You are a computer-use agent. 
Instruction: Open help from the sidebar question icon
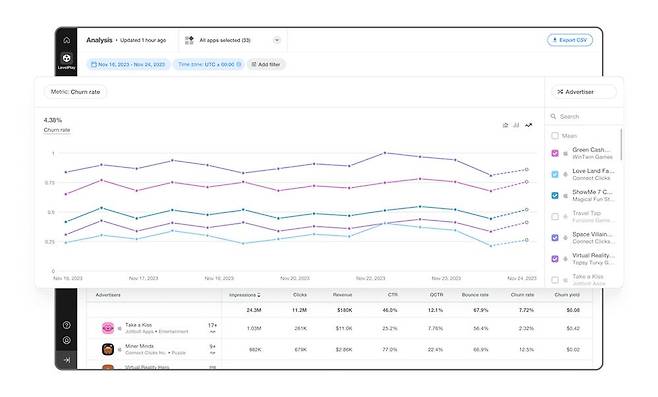point(66,325)
